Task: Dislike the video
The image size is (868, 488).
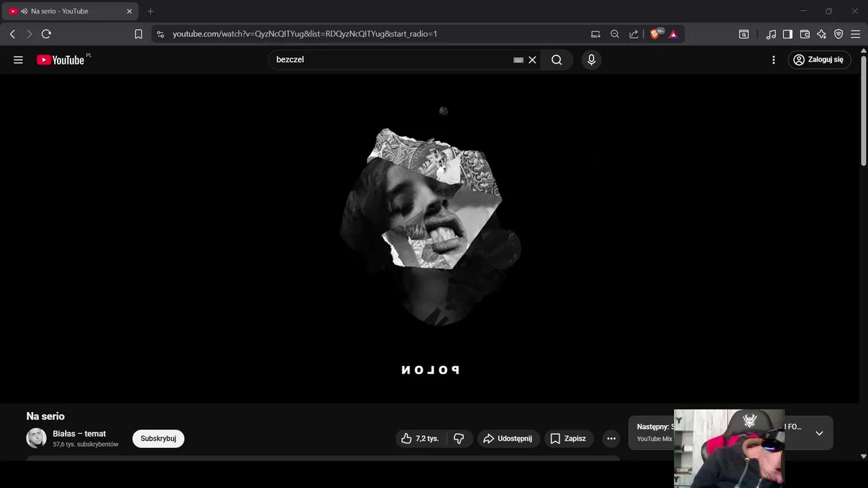Action: pyautogui.click(x=459, y=439)
